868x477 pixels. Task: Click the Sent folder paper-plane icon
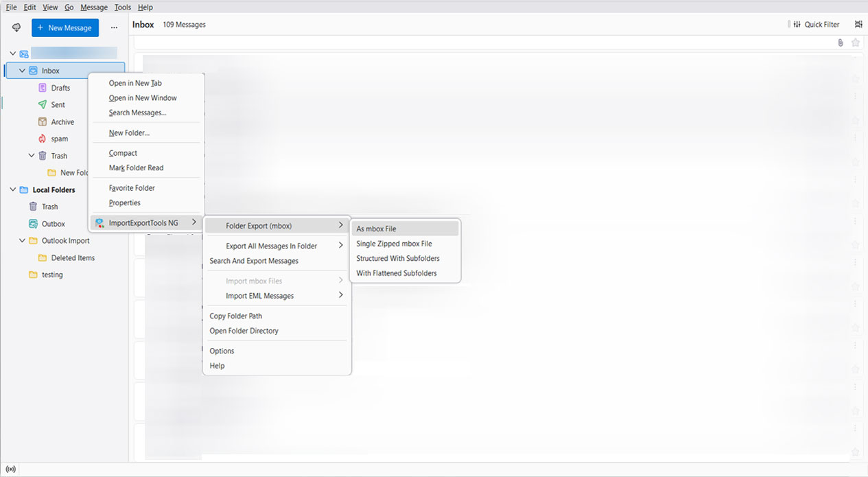tap(41, 104)
